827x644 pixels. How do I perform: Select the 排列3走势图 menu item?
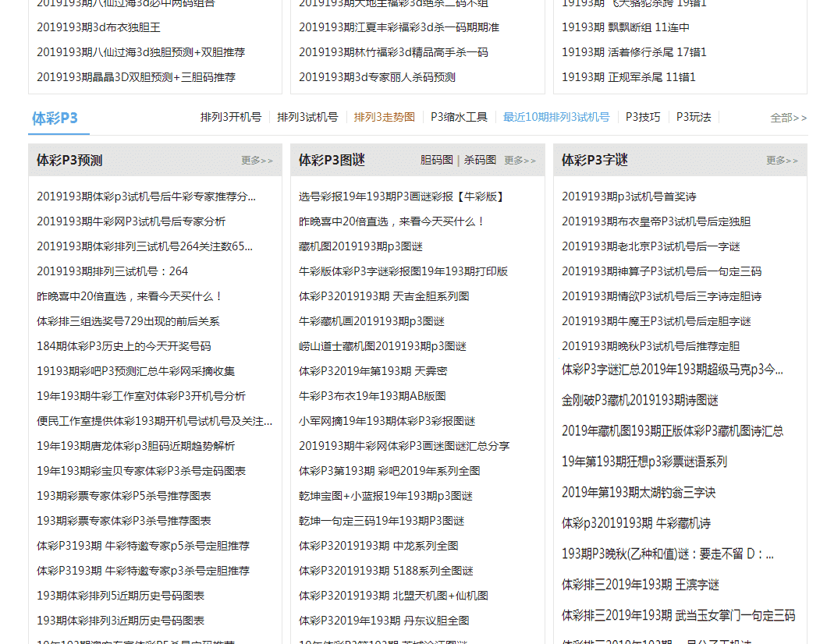tap(384, 117)
